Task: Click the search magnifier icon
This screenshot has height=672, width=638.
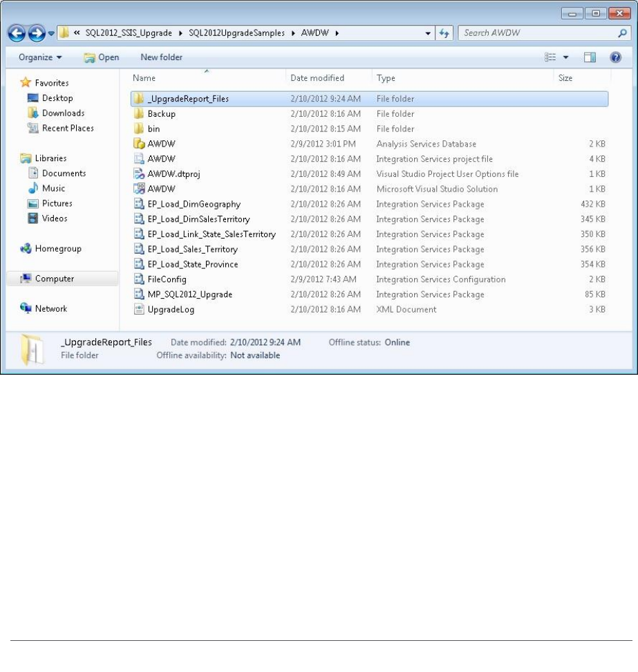Action: (x=623, y=33)
